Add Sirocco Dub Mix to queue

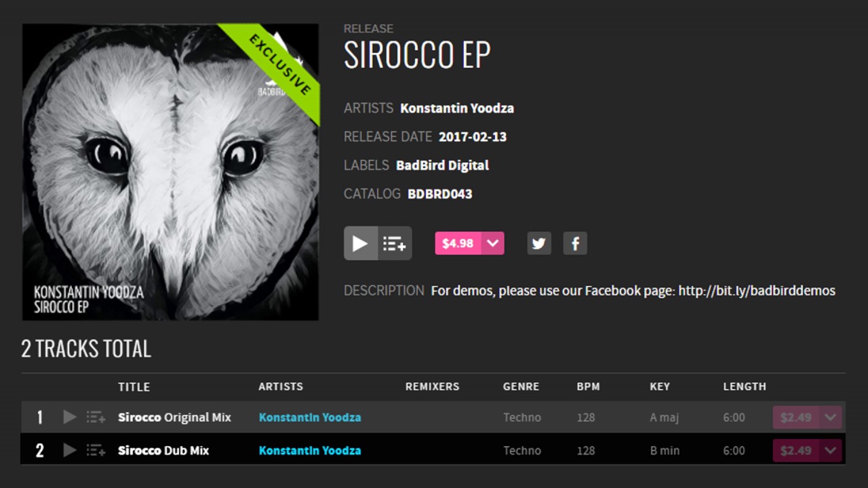coord(96,451)
